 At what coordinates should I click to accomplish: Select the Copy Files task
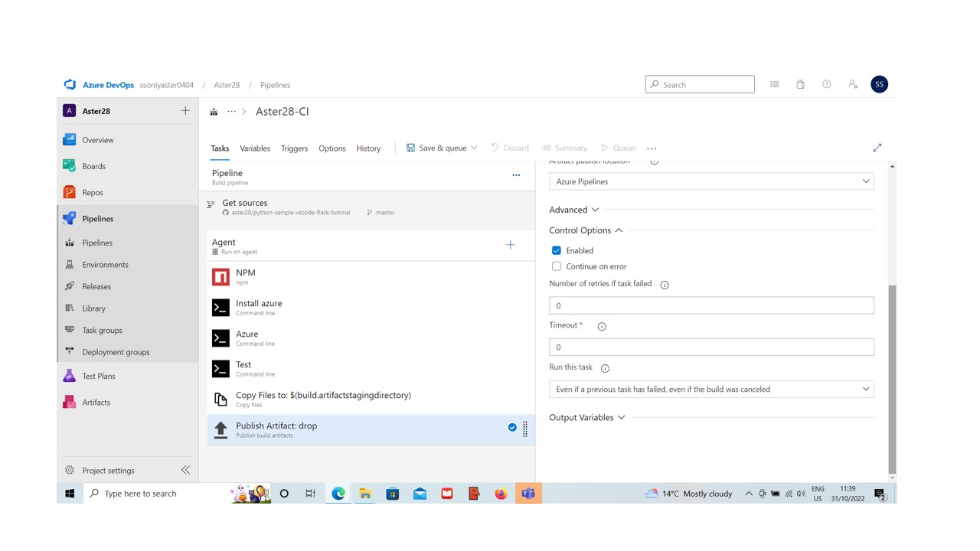click(x=371, y=399)
